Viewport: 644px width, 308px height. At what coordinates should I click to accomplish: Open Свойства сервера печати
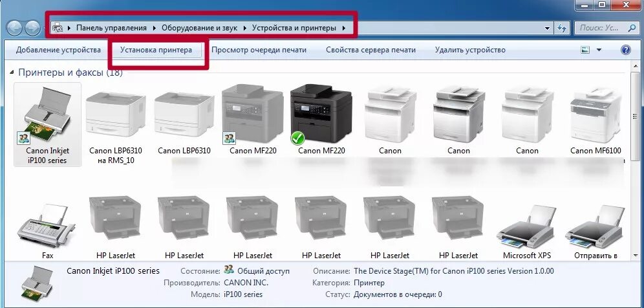point(370,50)
